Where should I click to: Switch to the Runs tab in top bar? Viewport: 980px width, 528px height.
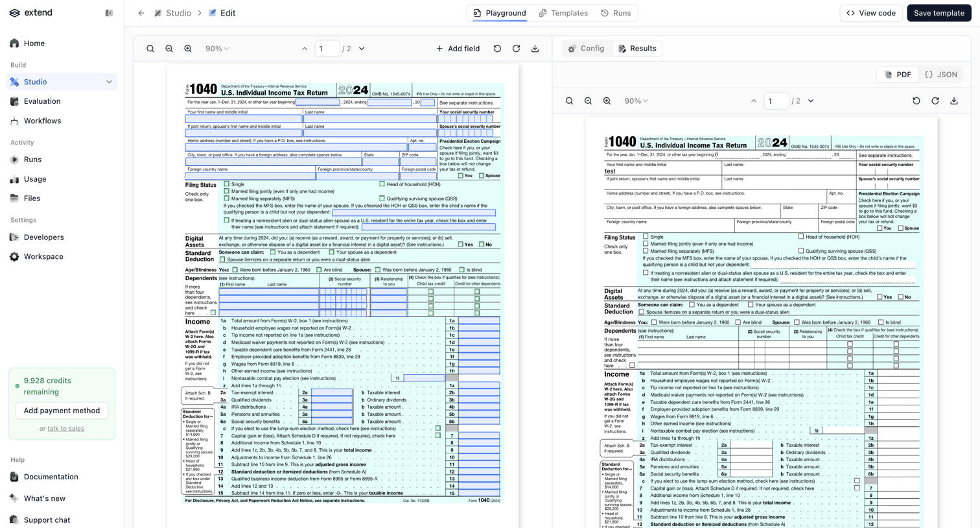[x=616, y=13]
